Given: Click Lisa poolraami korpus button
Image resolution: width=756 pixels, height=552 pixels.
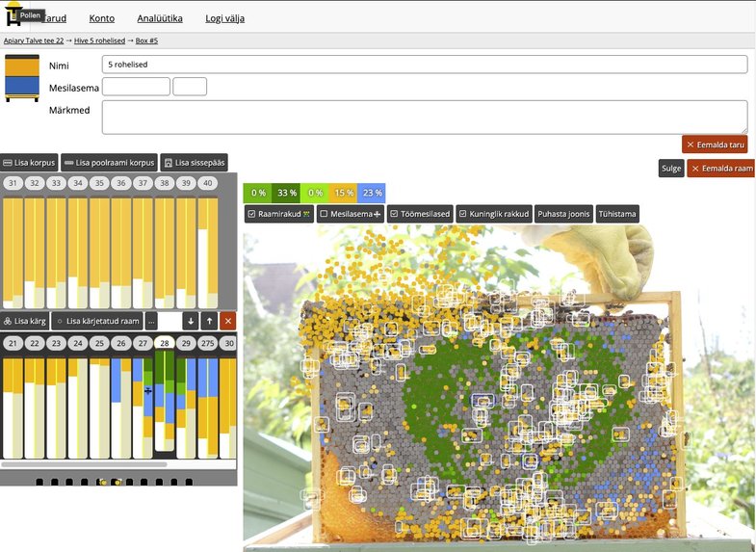Looking at the screenshot, I should tap(109, 163).
